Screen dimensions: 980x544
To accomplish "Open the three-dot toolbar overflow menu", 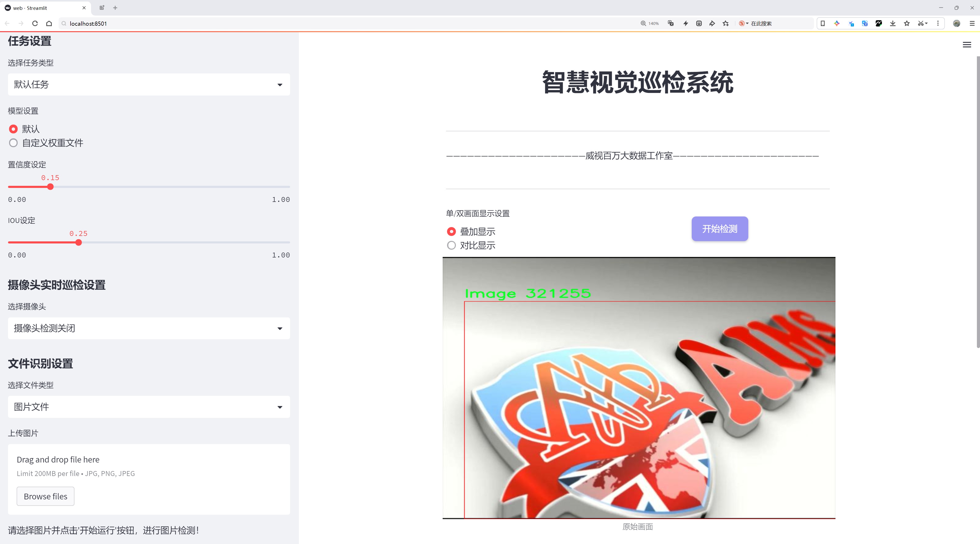I will tap(938, 24).
